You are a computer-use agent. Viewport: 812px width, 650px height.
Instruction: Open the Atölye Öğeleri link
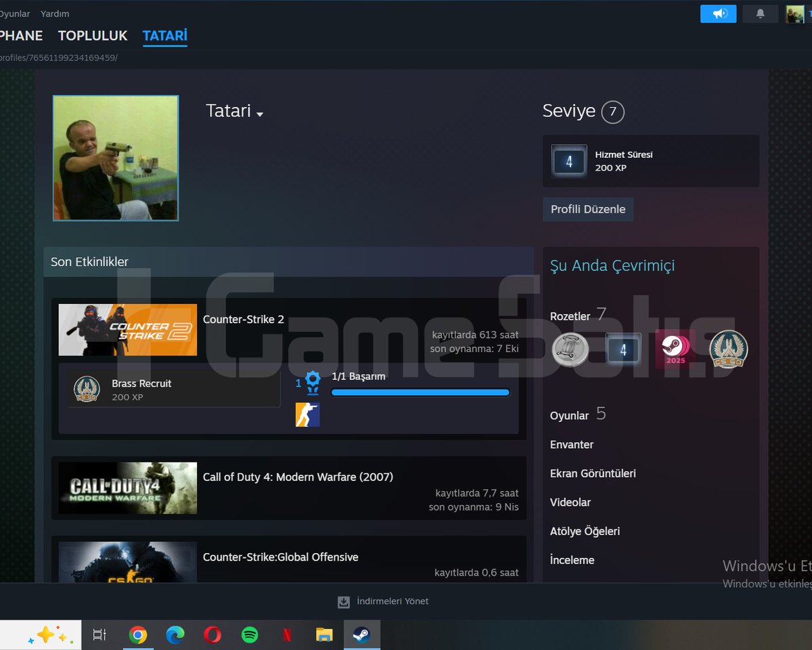[x=585, y=532]
